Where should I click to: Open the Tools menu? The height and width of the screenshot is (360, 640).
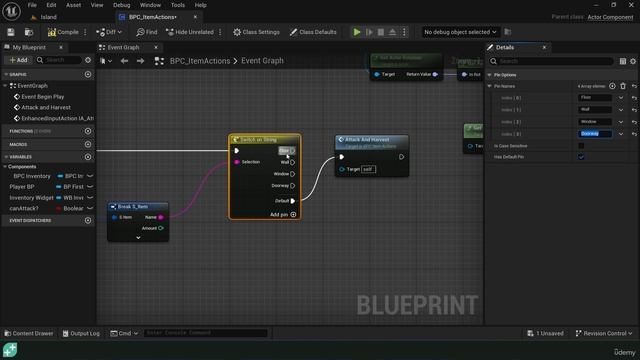[x=178, y=5]
